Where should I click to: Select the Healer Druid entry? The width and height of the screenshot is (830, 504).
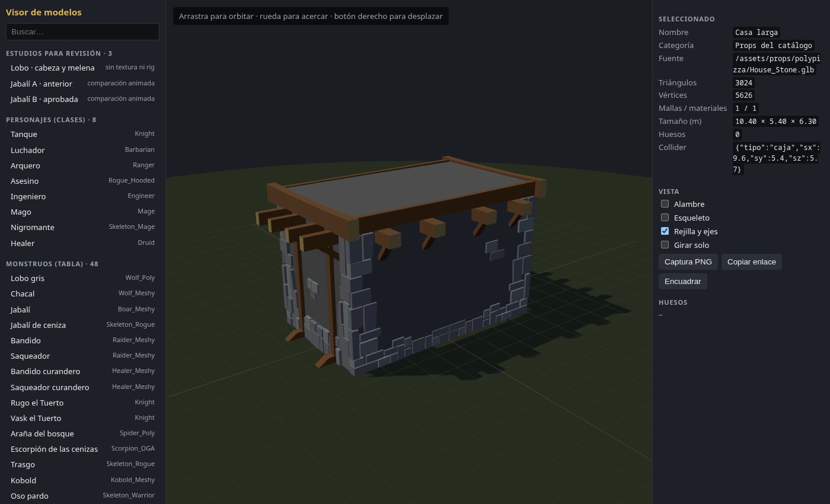(x=82, y=243)
